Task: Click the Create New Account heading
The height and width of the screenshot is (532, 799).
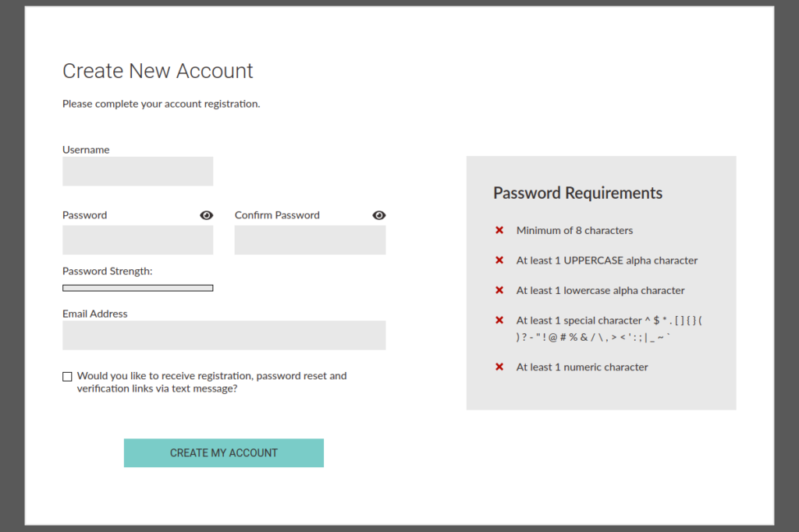Action: [158, 71]
